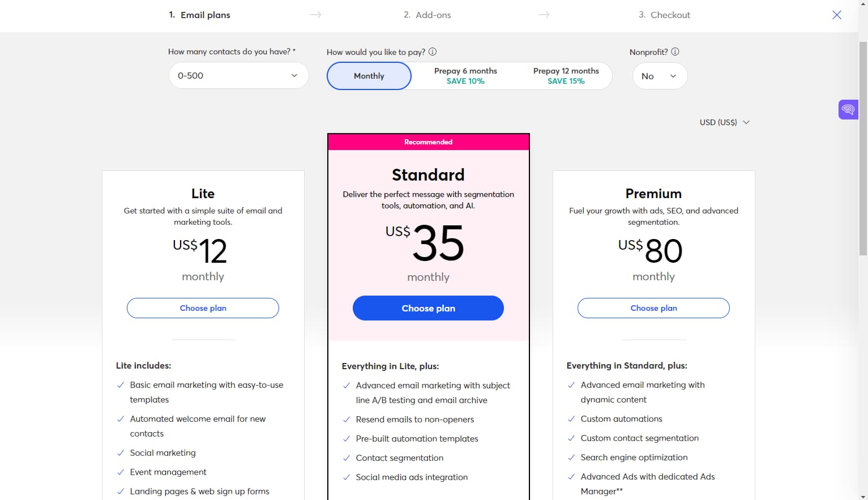
Task: Click the scrollbar down arrow at bottom right
Action: [x=863, y=495]
